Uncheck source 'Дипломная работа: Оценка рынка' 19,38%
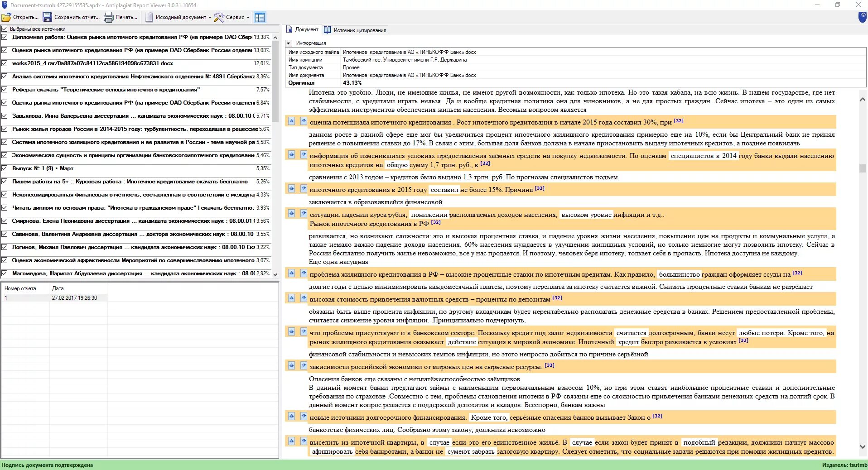 click(5, 37)
